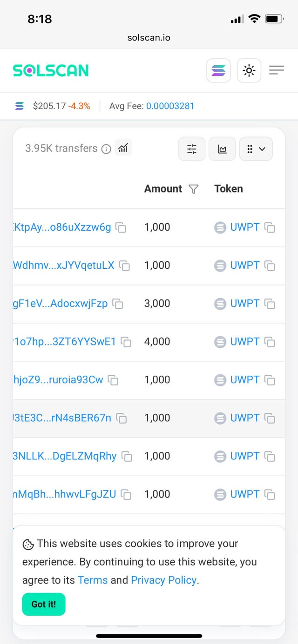
Task: Open the Privacy Policy link
Action: pyautogui.click(x=163, y=580)
